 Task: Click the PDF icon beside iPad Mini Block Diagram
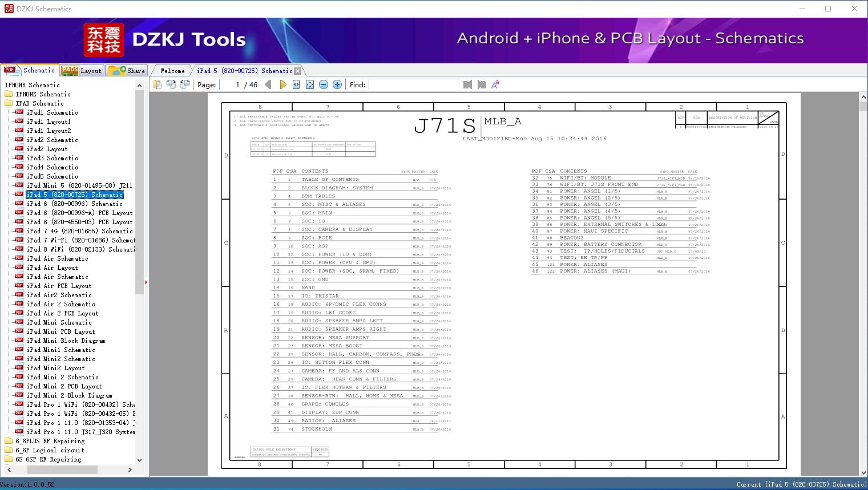[19, 341]
